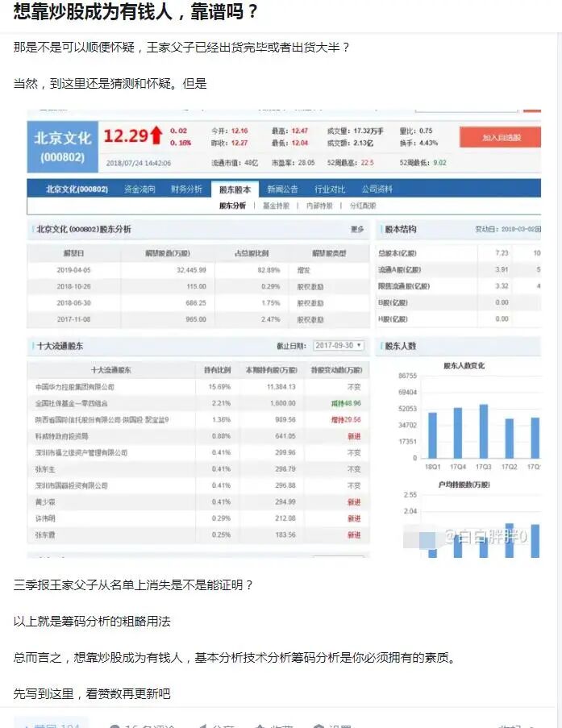Image resolution: width=562 pixels, height=728 pixels.
Task: Click the 解禁日 2019-04-05 cell
Action: 73,270
